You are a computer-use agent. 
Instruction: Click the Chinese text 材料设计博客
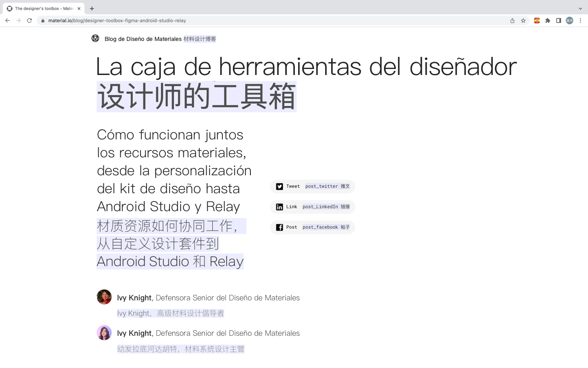click(x=200, y=39)
